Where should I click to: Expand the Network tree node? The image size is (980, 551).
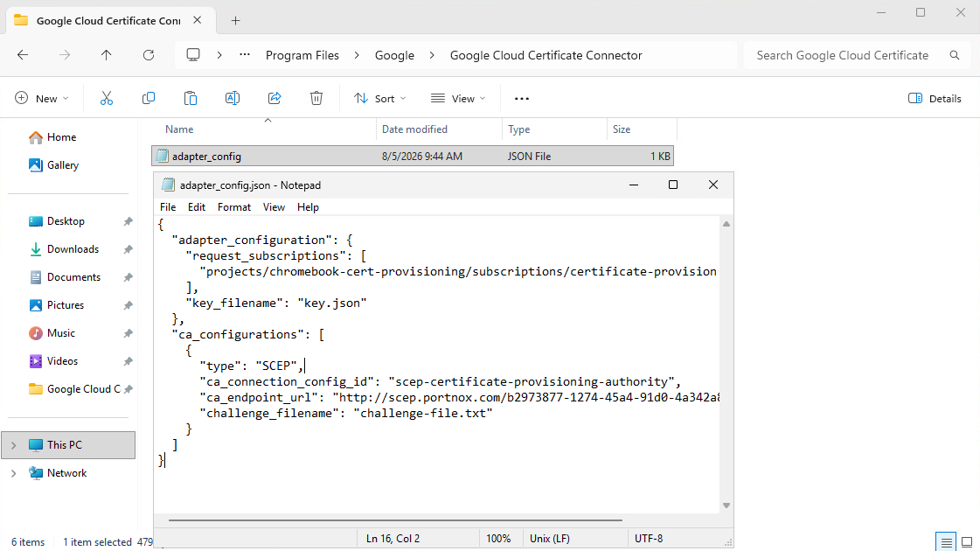13,473
